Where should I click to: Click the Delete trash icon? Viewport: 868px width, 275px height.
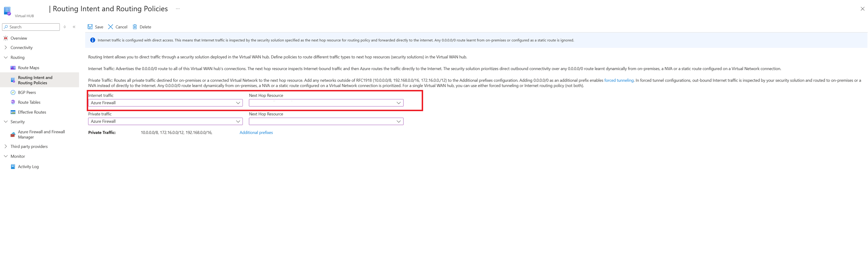point(135,27)
